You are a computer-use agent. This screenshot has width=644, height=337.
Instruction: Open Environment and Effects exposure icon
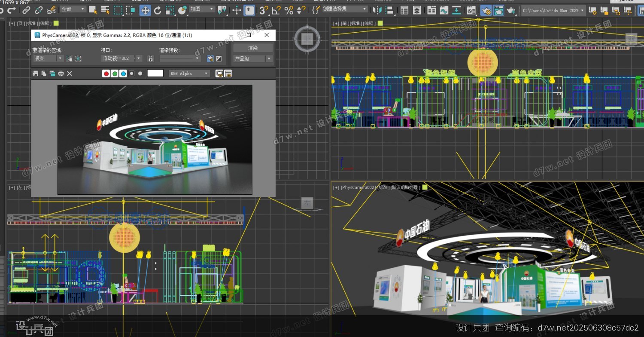[219, 58]
